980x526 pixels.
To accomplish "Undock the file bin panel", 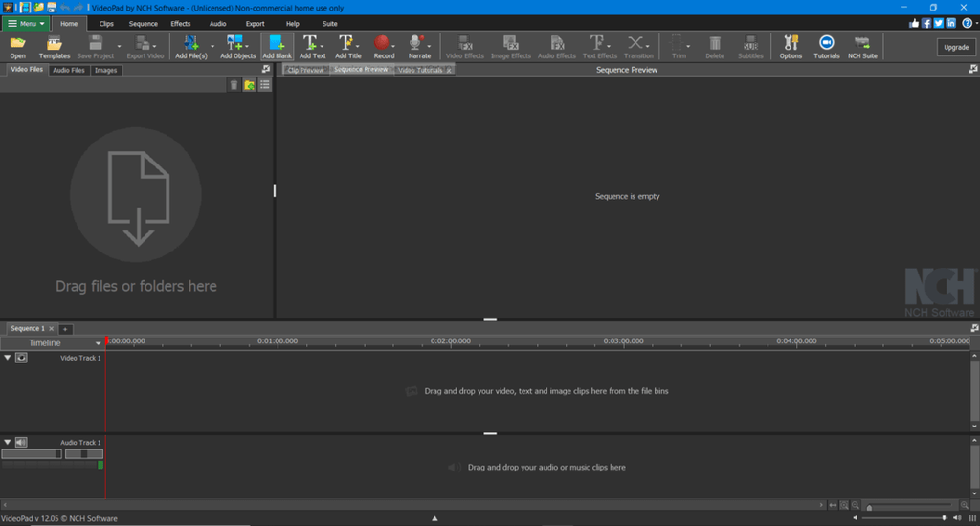I will coord(266,70).
